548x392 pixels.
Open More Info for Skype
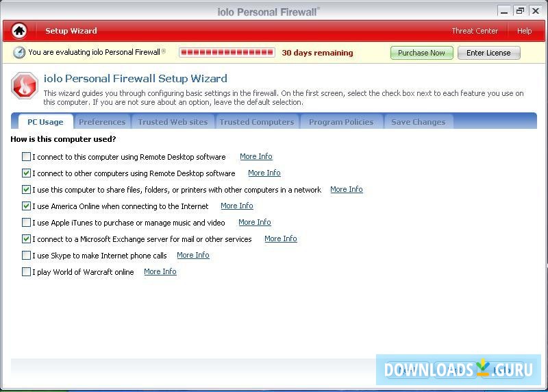tap(193, 255)
